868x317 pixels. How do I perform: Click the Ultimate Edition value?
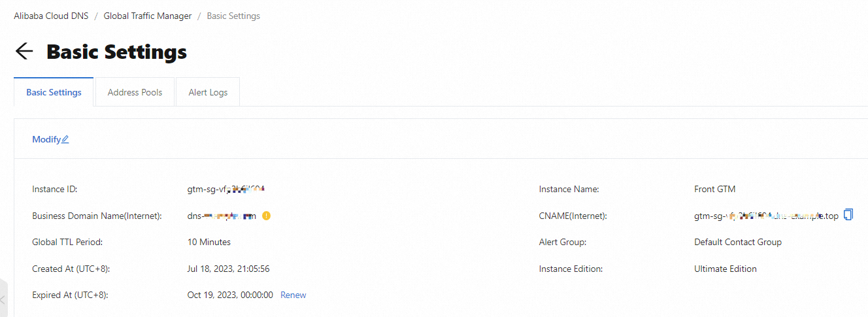click(x=726, y=269)
